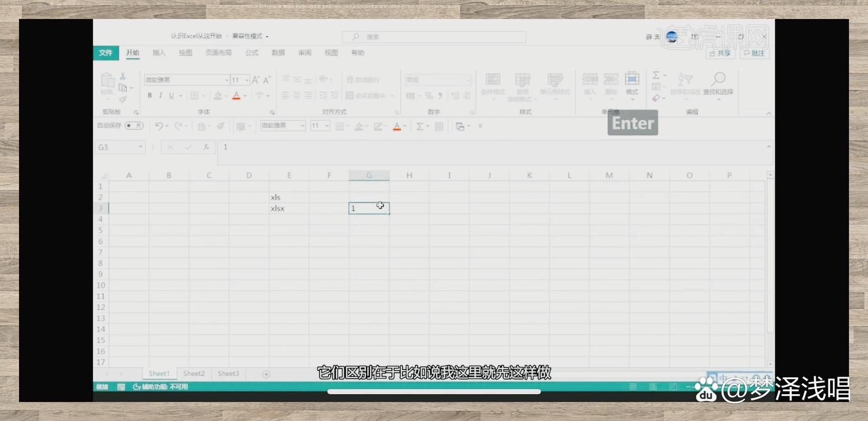Click the Share button
This screenshot has width=868, height=421.
pyautogui.click(x=720, y=53)
